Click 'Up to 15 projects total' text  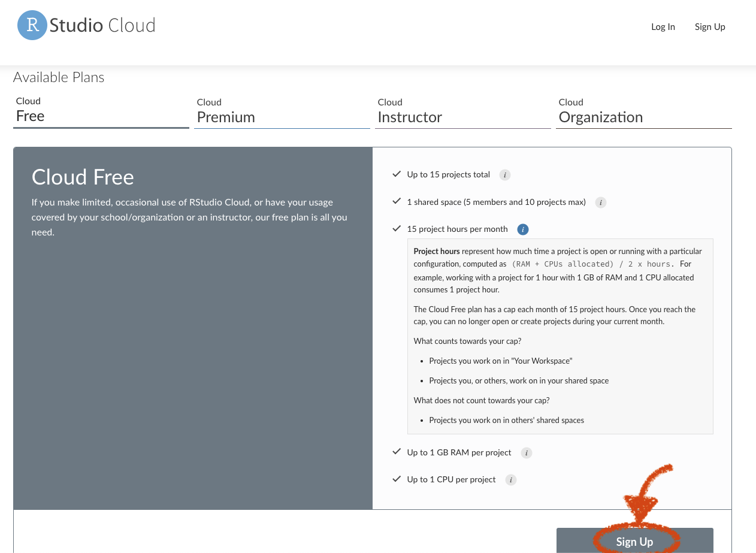449,175
